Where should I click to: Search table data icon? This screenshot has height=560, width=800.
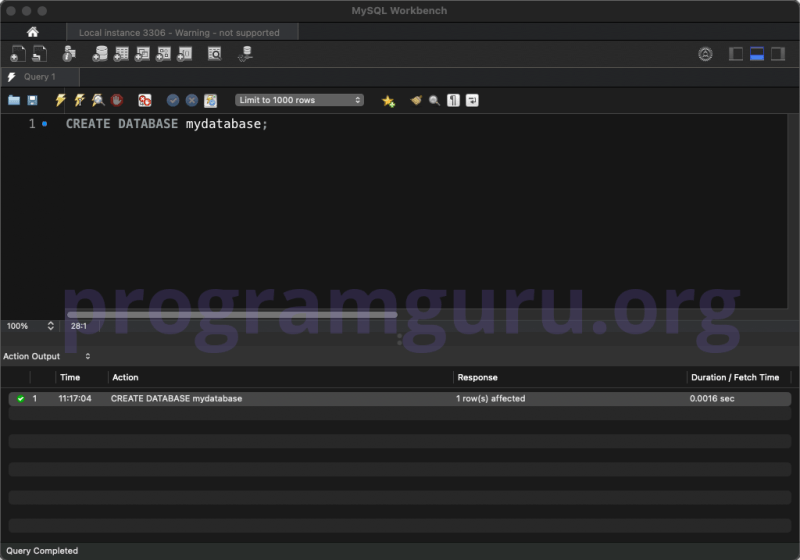pos(215,54)
